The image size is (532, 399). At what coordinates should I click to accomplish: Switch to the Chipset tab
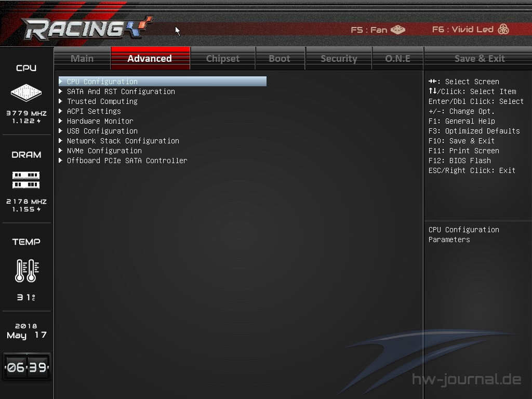[x=222, y=58]
